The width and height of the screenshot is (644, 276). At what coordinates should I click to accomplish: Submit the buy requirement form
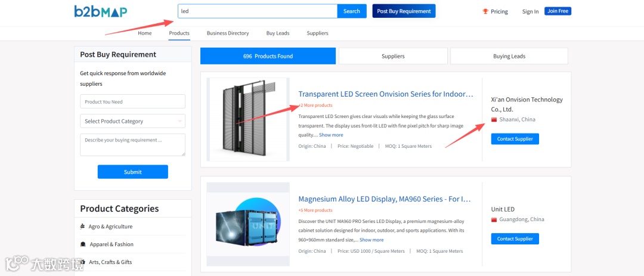coord(132,172)
